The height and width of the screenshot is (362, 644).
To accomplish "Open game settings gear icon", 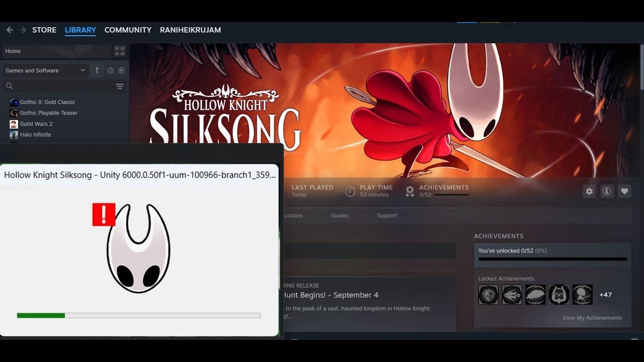I will click(x=589, y=191).
